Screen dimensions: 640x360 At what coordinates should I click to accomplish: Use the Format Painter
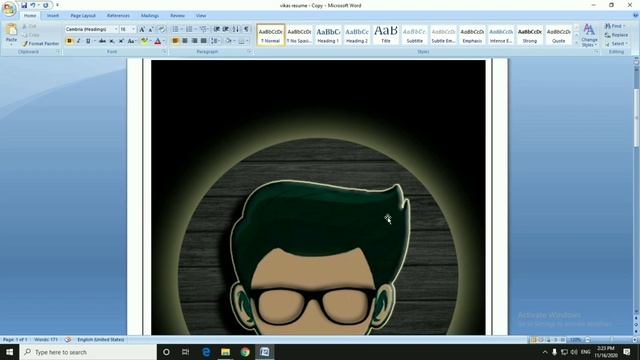tap(41, 43)
